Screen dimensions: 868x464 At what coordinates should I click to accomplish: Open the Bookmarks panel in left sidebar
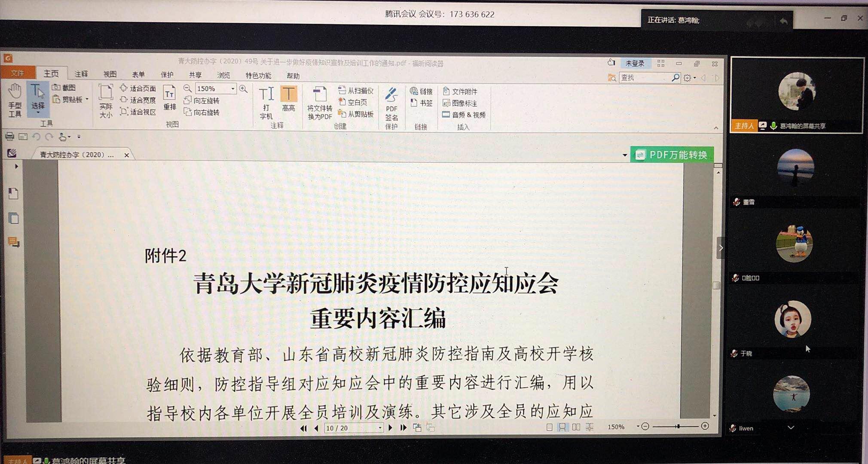[13, 194]
